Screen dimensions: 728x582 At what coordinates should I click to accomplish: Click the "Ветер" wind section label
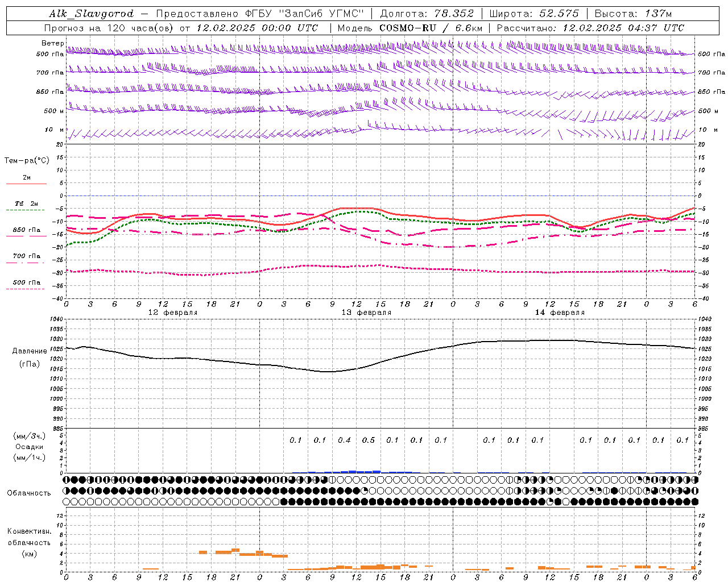point(53,43)
